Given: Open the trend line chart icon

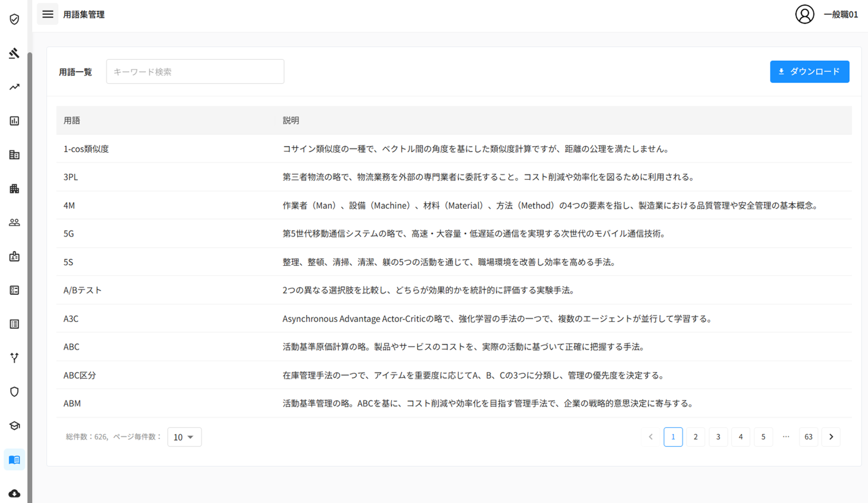Looking at the screenshot, I should tap(14, 87).
